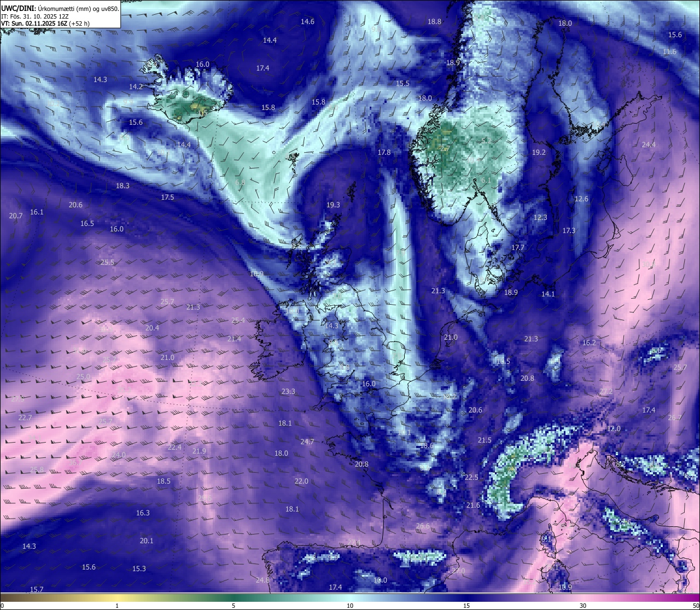Click the 30 tick label on the color legend
Screen dimensions: 700x610
[x=583, y=606]
